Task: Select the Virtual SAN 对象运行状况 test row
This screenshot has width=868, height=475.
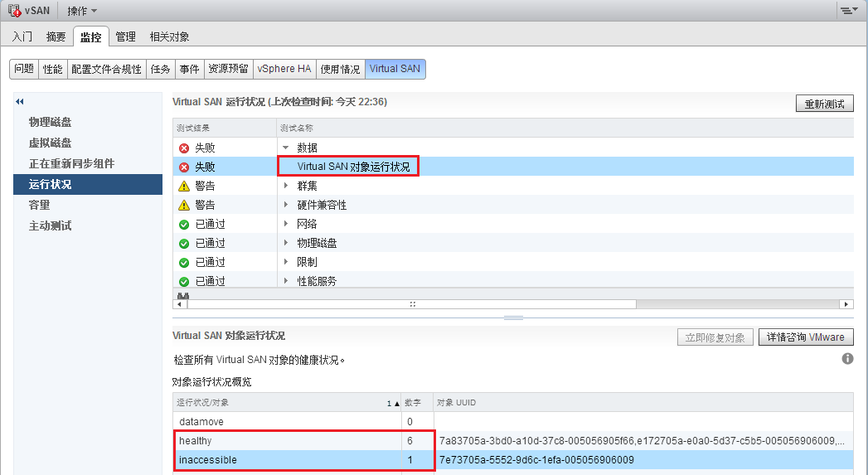Action: point(513,167)
